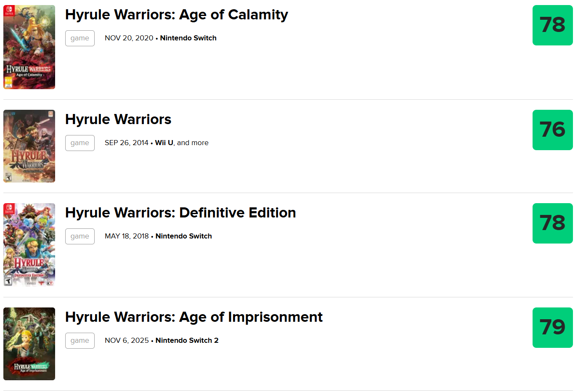This screenshot has height=392, width=578.
Task: Select the game tag beside SEP 26, 2014
Action: (80, 143)
